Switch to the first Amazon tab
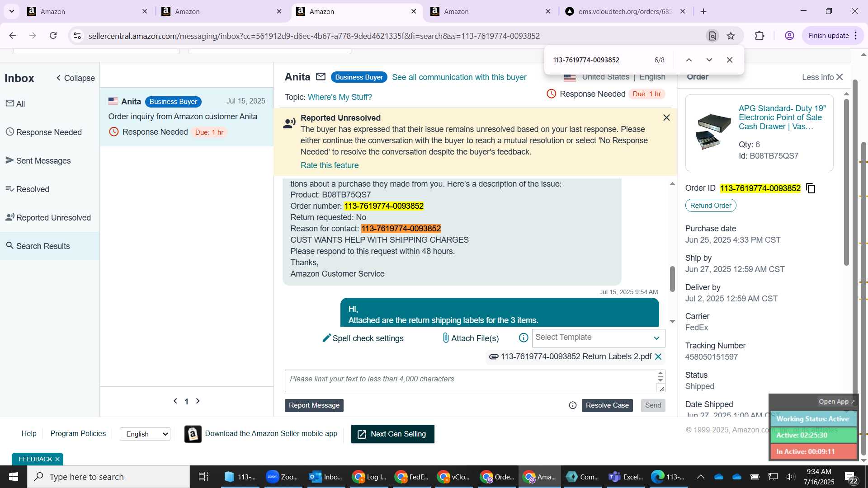The image size is (868, 488). coord(87,11)
